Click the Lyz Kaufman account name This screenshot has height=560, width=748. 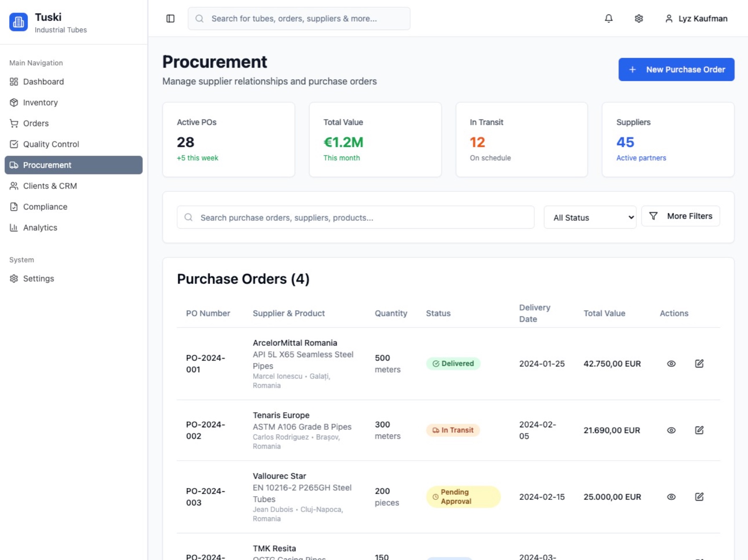702,18
